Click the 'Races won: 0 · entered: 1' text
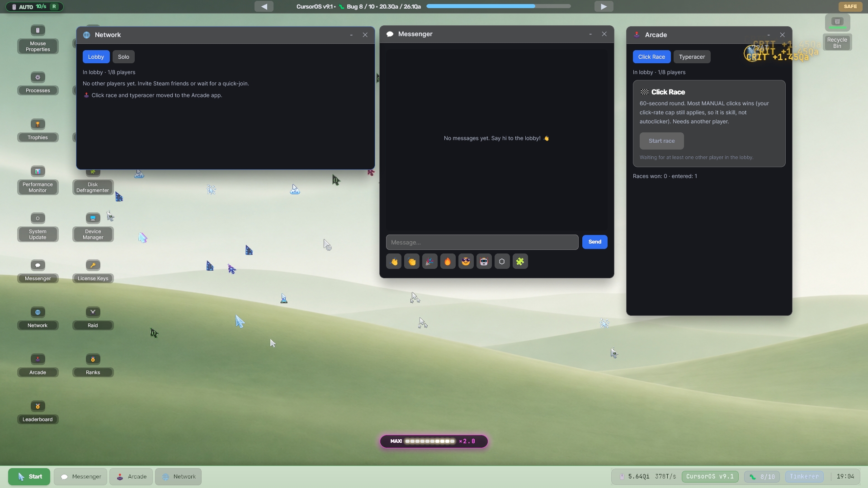This screenshot has width=868, height=488. coord(665,176)
